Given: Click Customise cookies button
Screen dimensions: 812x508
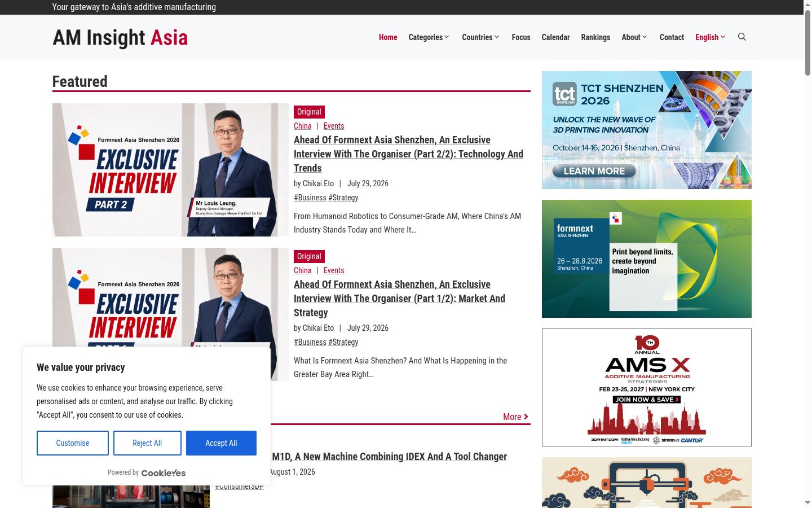Looking at the screenshot, I should pyautogui.click(x=73, y=443).
